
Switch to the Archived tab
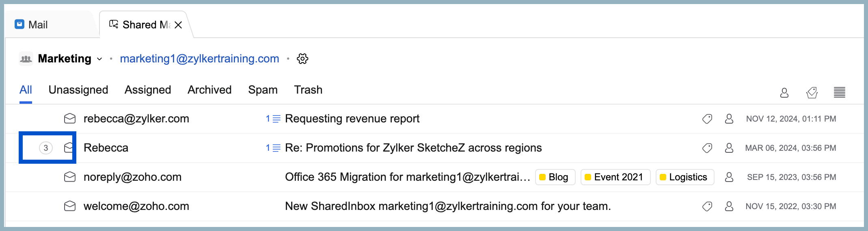(209, 90)
